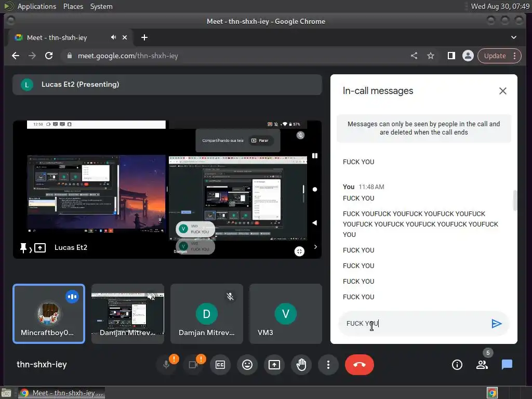Click the unpin icon on Lucas Et2 presentation
The height and width of the screenshot is (399, 532).
pos(23,248)
